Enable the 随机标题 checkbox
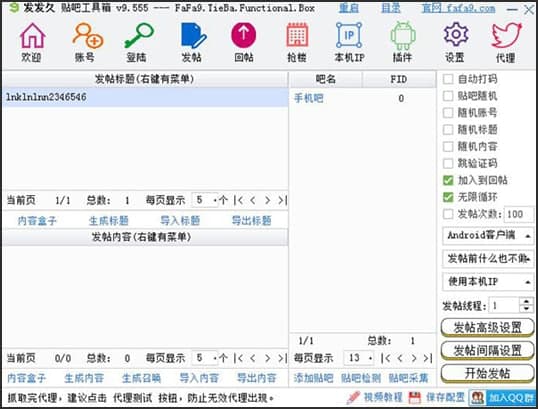The height and width of the screenshot is (409, 538). (448, 130)
